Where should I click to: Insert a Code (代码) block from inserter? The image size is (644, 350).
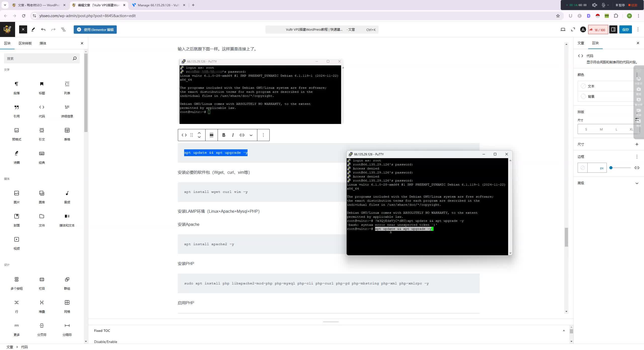42,111
